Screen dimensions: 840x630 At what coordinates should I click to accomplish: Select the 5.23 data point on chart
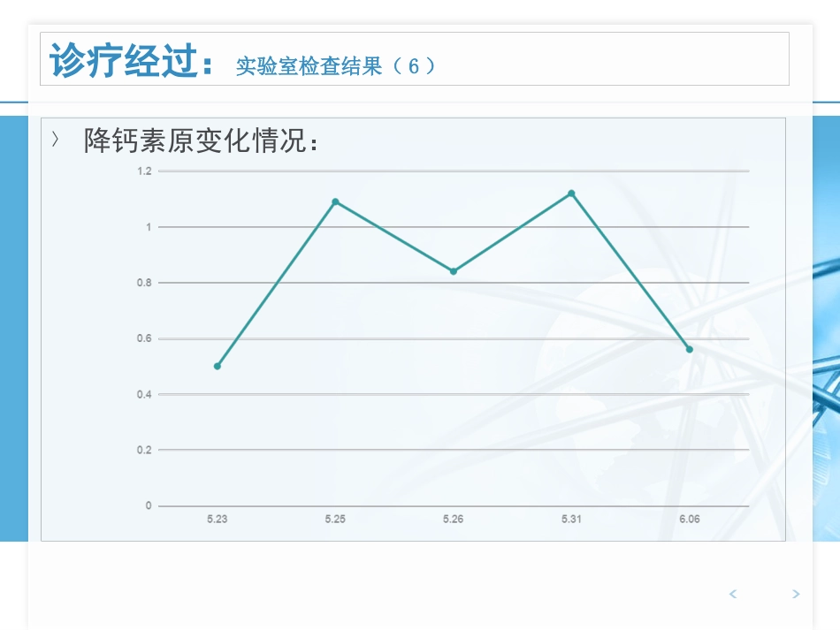(x=217, y=366)
